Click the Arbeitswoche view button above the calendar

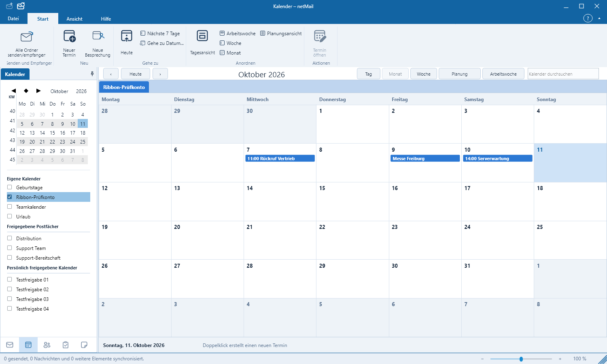pyautogui.click(x=503, y=74)
